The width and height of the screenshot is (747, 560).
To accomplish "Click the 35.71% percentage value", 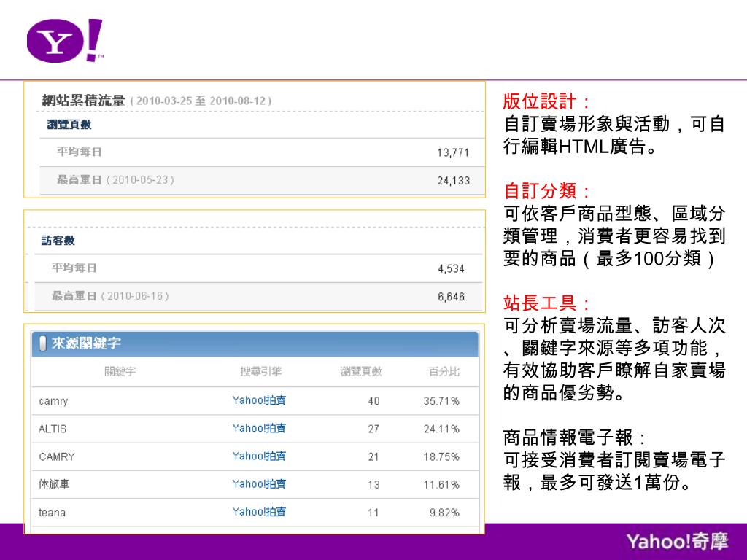I will click(x=441, y=402).
